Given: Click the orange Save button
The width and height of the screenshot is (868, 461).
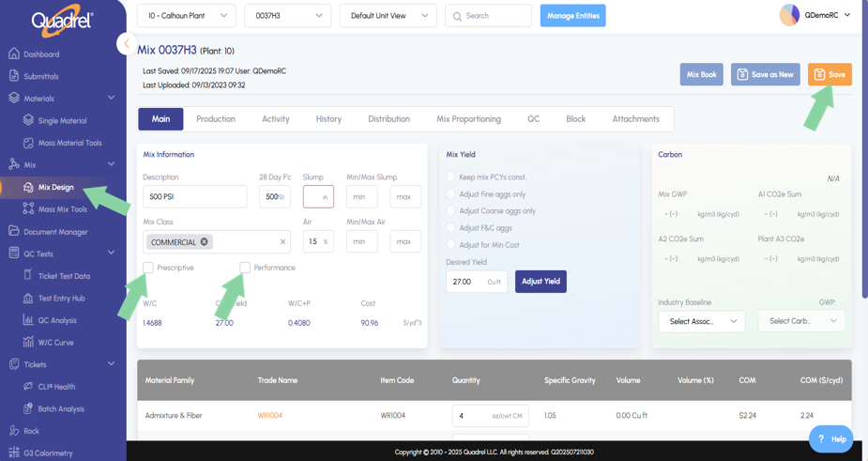Looking at the screenshot, I should [x=830, y=74].
